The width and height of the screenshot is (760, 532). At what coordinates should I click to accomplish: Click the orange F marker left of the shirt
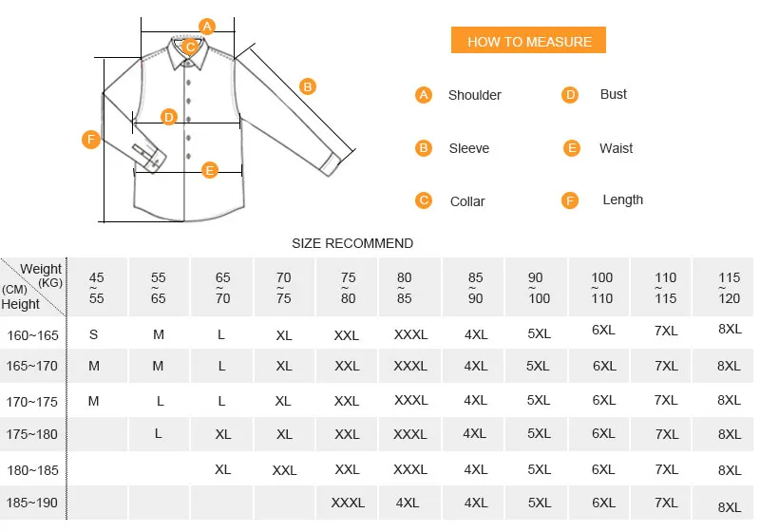coord(91,140)
